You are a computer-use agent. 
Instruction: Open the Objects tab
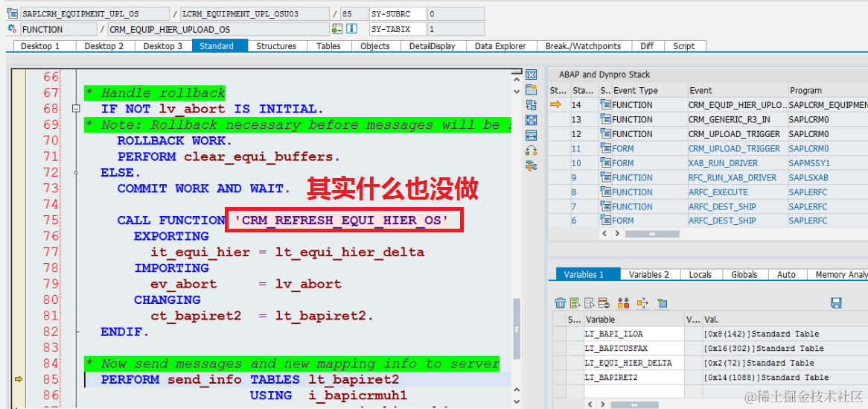[x=374, y=46]
